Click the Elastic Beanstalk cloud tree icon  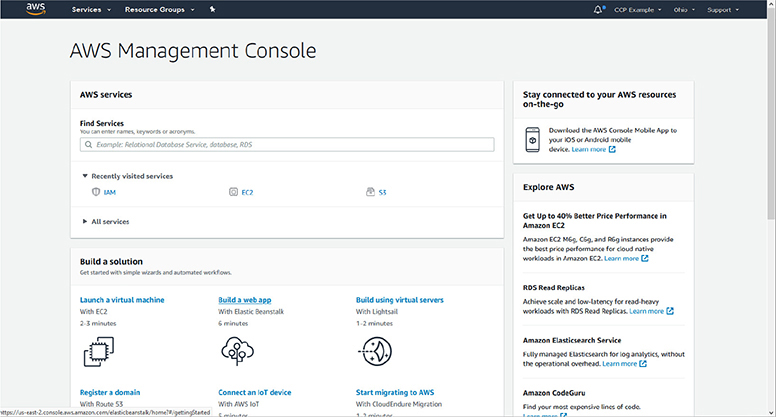(x=236, y=349)
